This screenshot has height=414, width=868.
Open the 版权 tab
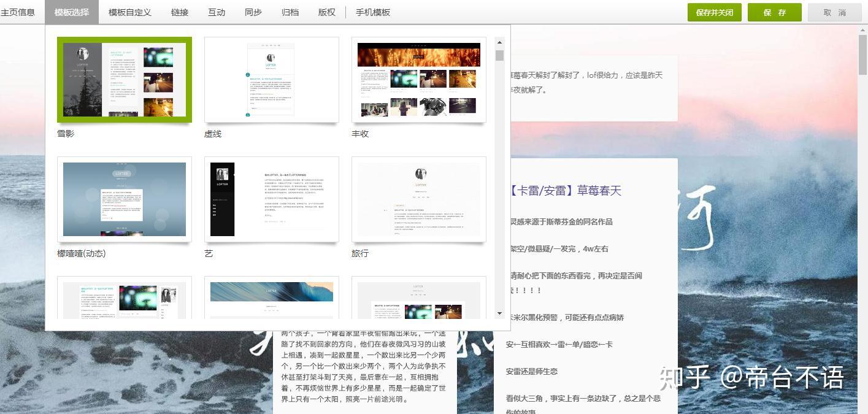327,12
